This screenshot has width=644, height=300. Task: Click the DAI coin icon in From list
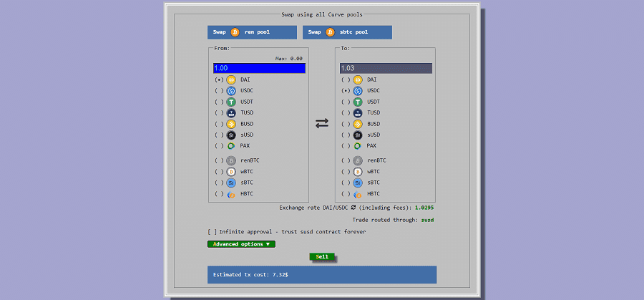coord(231,79)
